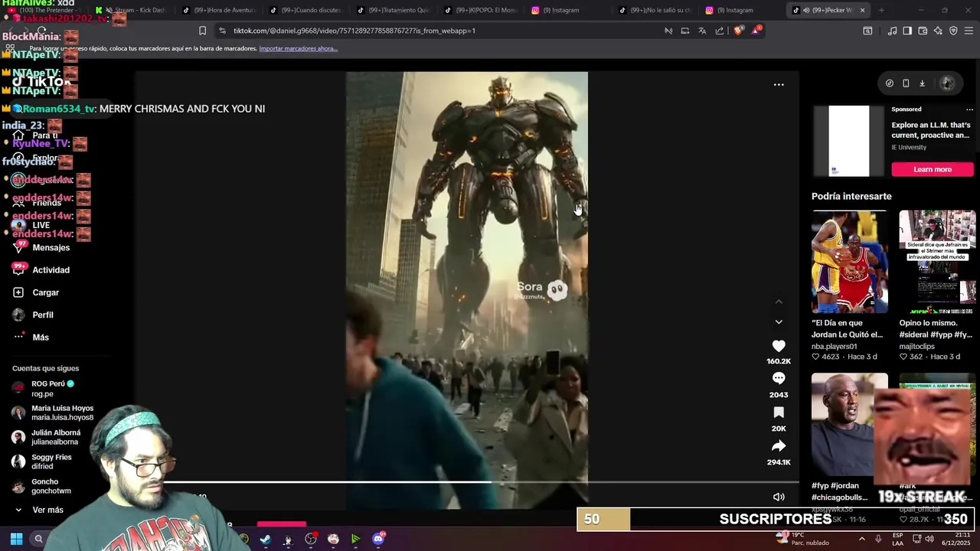Click the Learn more sponsored button
Screen dimensions: 980x551
click(933, 169)
